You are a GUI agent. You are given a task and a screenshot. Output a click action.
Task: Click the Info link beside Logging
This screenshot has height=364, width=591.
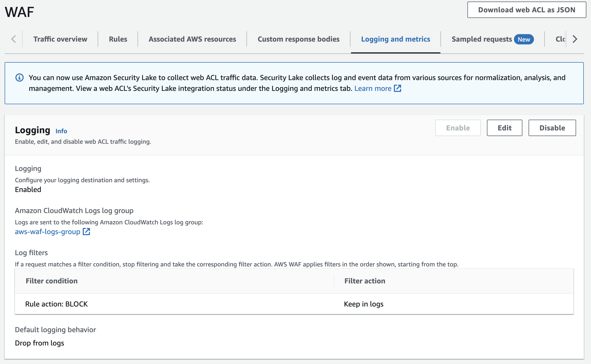tap(61, 131)
